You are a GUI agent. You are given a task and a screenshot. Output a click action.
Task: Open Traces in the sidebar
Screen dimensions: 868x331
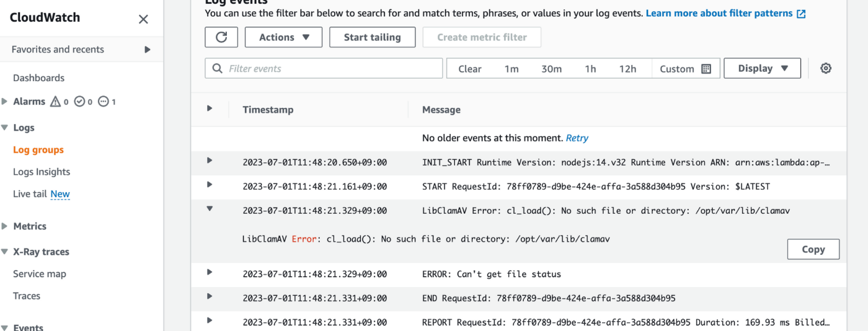point(27,296)
